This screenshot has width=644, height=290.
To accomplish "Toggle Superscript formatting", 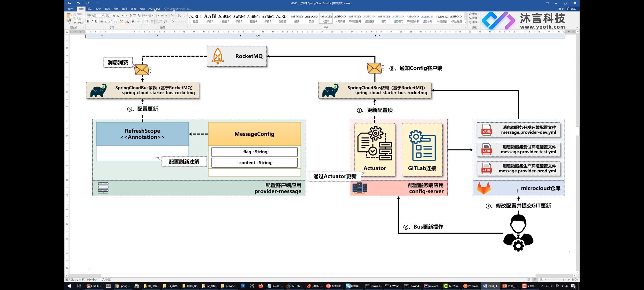I will pos(110,21).
